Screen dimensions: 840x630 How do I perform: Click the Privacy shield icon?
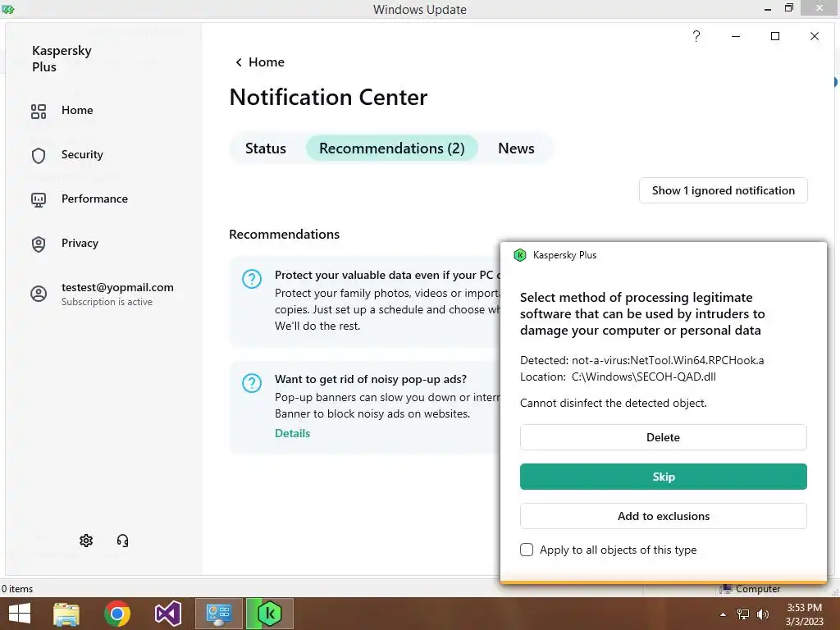pyautogui.click(x=39, y=244)
